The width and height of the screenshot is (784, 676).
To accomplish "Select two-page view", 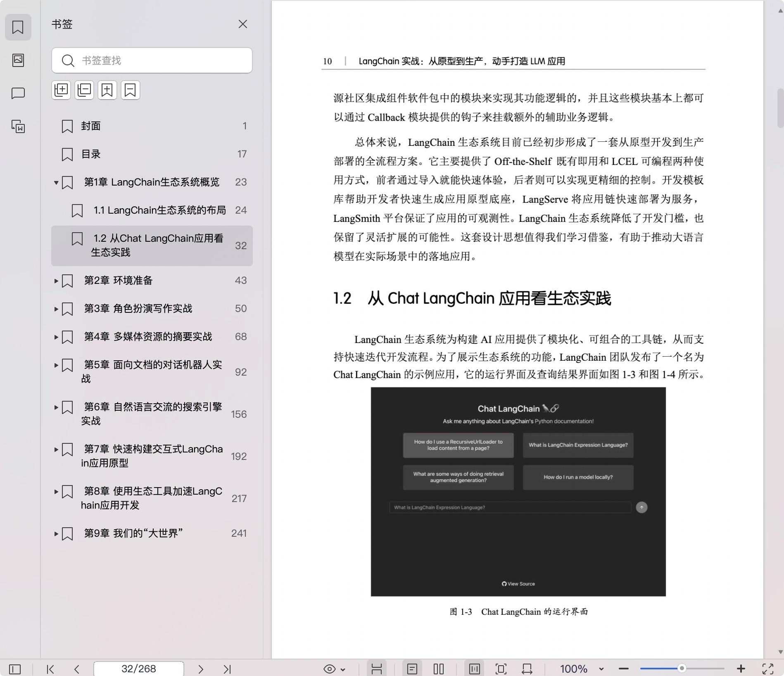I will [439, 669].
